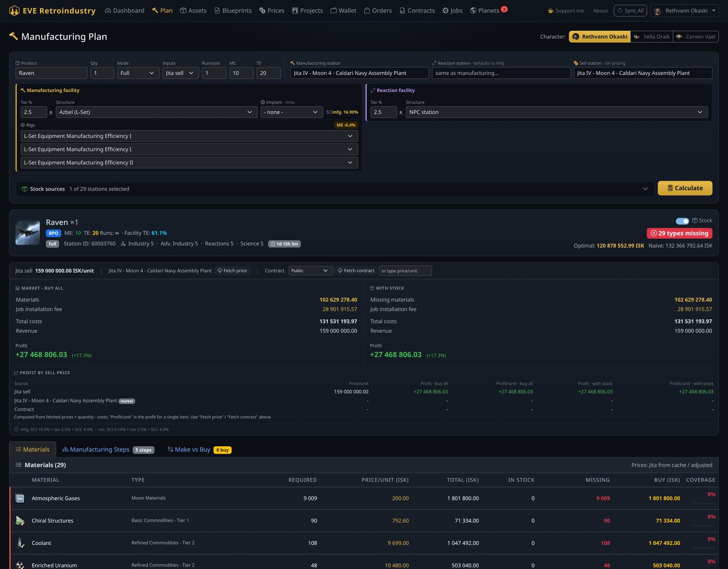
Task: Click the 'or type price/unit' input
Action: click(x=406, y=271)
